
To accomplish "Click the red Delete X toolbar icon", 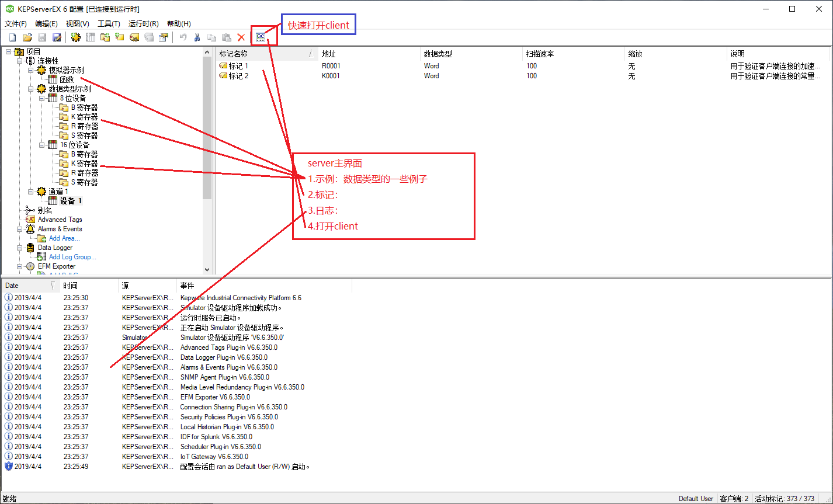I will 241,36.
